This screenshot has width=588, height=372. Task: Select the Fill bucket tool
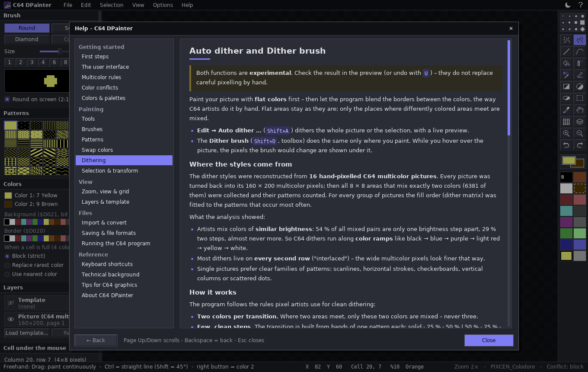[566, 63]
